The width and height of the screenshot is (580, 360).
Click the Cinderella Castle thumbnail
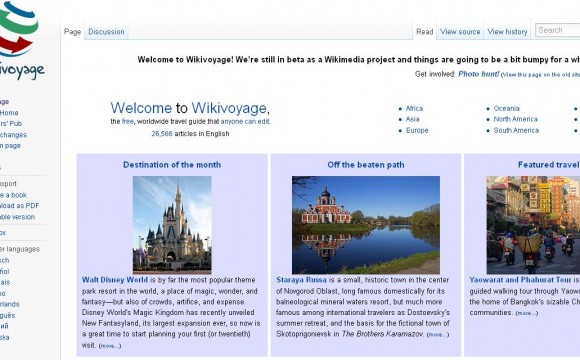(x=172, y=225)
